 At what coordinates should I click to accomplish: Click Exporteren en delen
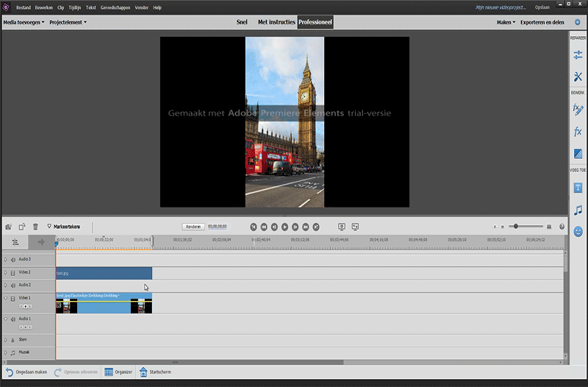pyautogui.click(x=542, y=22)
